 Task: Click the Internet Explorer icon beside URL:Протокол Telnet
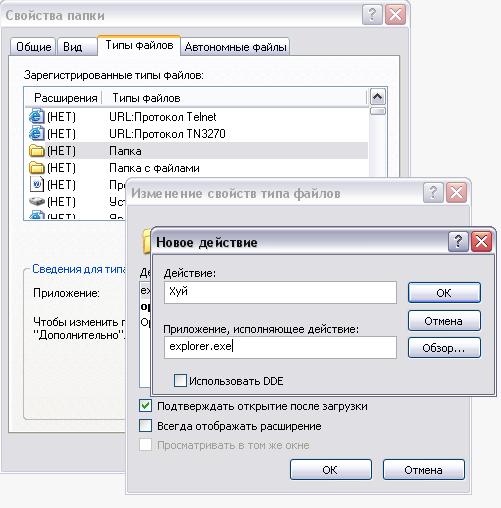click(x=36, y=117)
